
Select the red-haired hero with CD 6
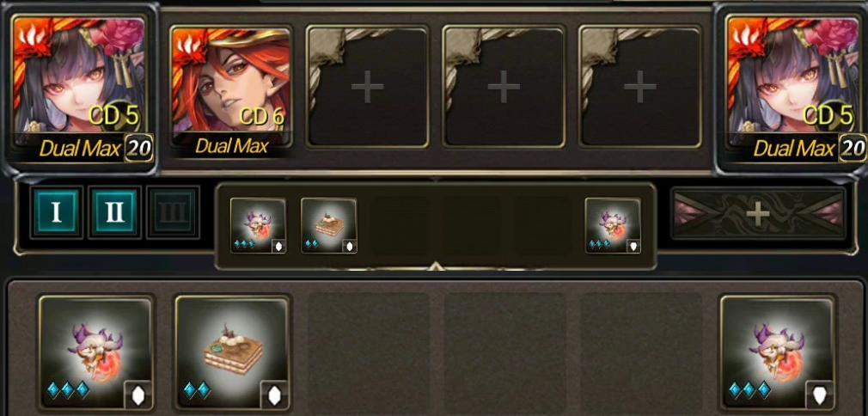(231, 89)
